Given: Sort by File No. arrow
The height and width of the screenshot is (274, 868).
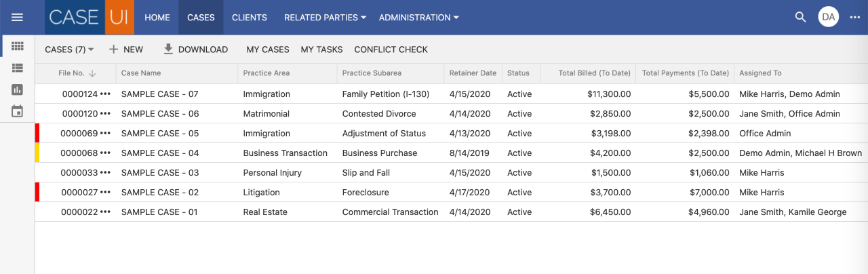Looking at the screenshot, I should (x=92, y=73).
